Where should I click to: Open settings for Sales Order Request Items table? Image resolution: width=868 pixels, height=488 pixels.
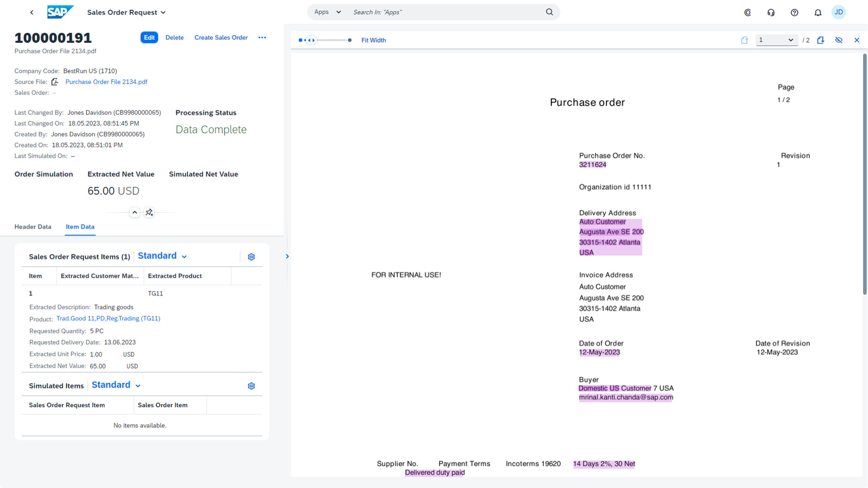251,257
